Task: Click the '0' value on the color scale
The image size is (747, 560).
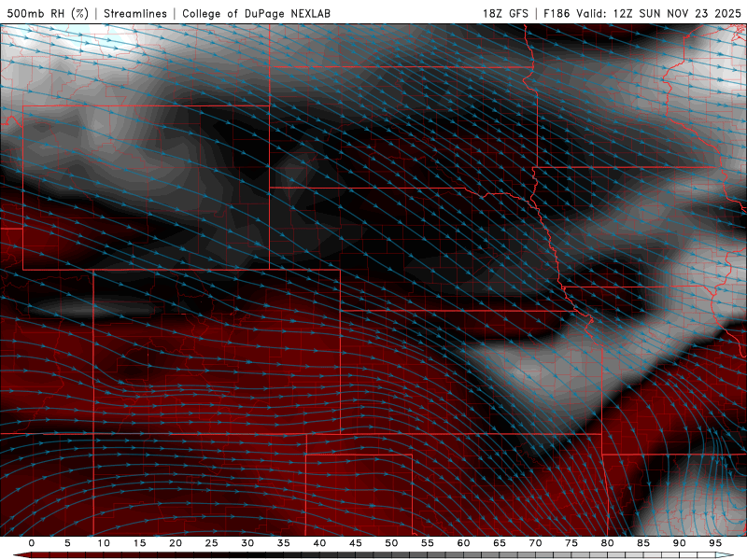Action: 32,543
